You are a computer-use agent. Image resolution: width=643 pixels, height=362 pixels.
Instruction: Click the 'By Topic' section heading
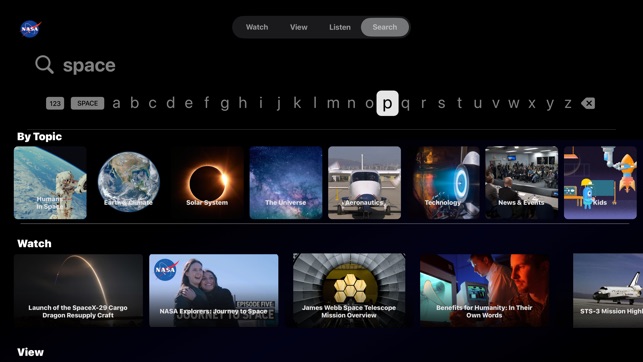point(39,137)
